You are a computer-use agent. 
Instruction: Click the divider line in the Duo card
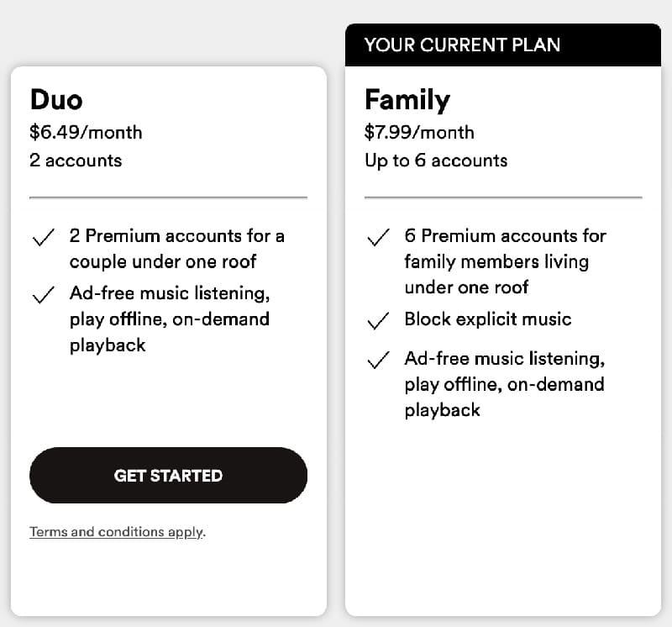[168, 198]
